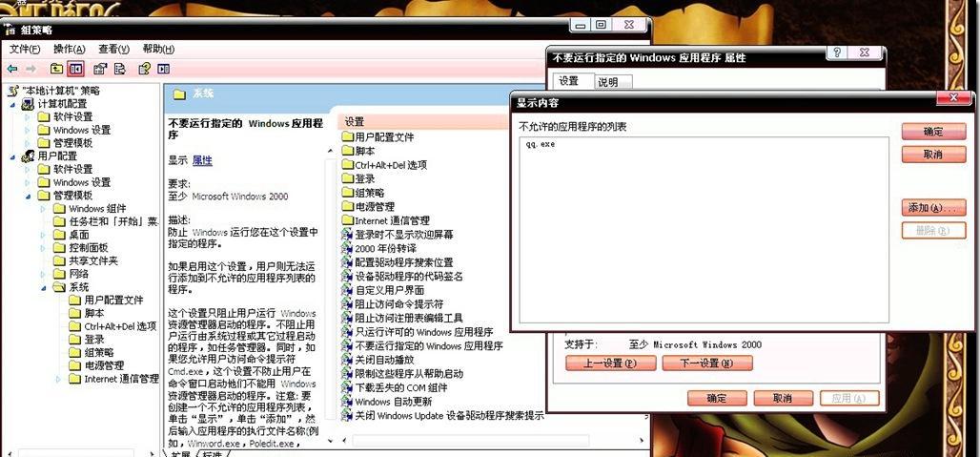The image size is (980, 457).
Task: Open the 操作(A) menu
Action: (x=69, y=49)
